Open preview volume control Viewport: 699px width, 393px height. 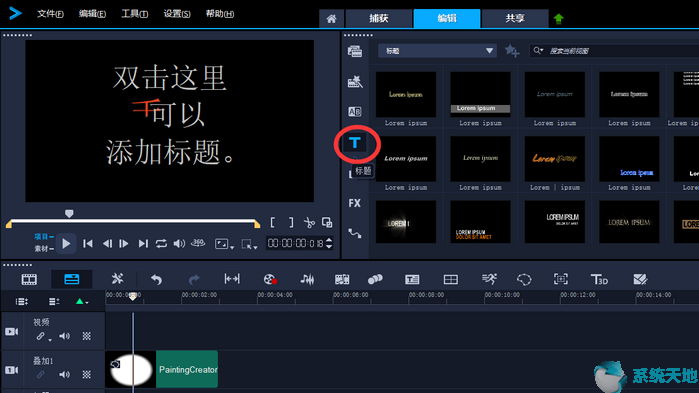[x=179, y=244]
